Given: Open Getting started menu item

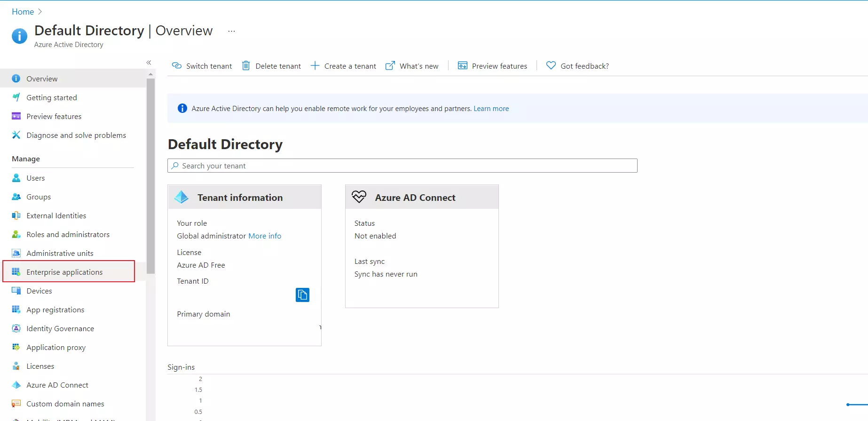Looking at the screenshot, I should [73, 97].
